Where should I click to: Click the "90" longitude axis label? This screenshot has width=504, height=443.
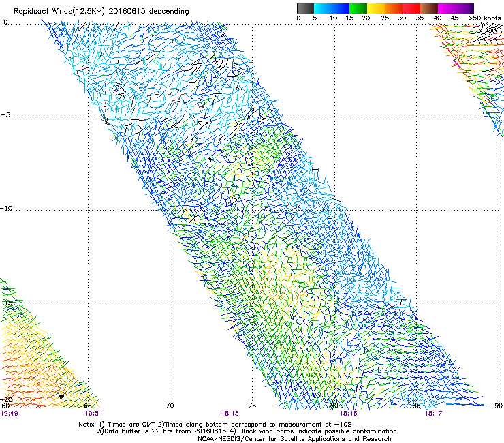[499, 406]
